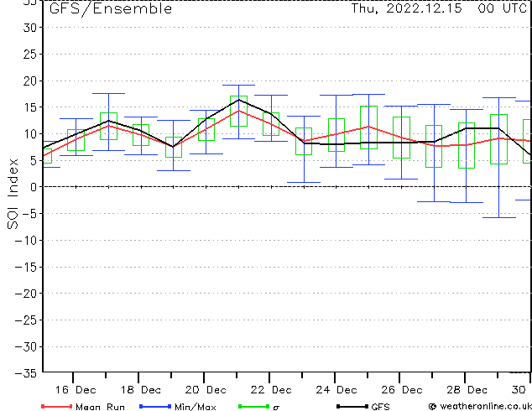Click the 'GFS' legend label
Image resolution: width=532 pixels, height=411 pixels.
380,407
